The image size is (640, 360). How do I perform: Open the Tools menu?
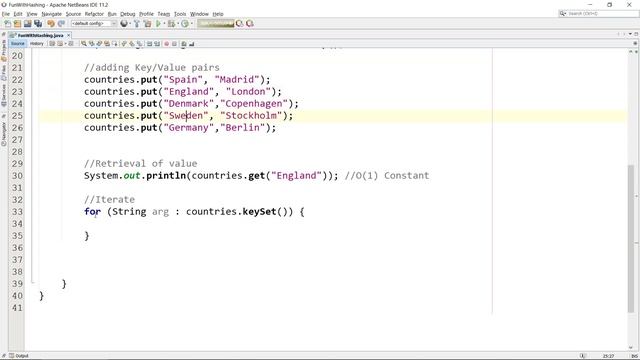coord(180,14)
